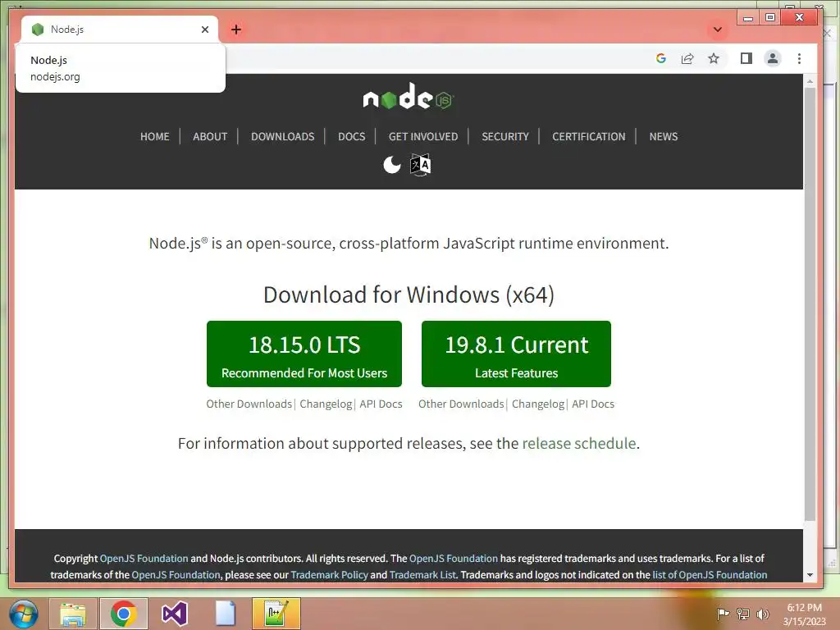Open API Docs under Current
Image resolution: width=840 pixels, height=630 pixels.
pos(593,404)
